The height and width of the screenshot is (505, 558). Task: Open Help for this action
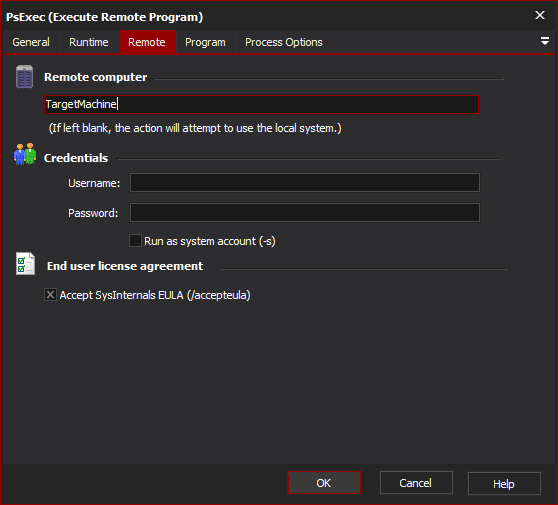[x=504, y=484]
